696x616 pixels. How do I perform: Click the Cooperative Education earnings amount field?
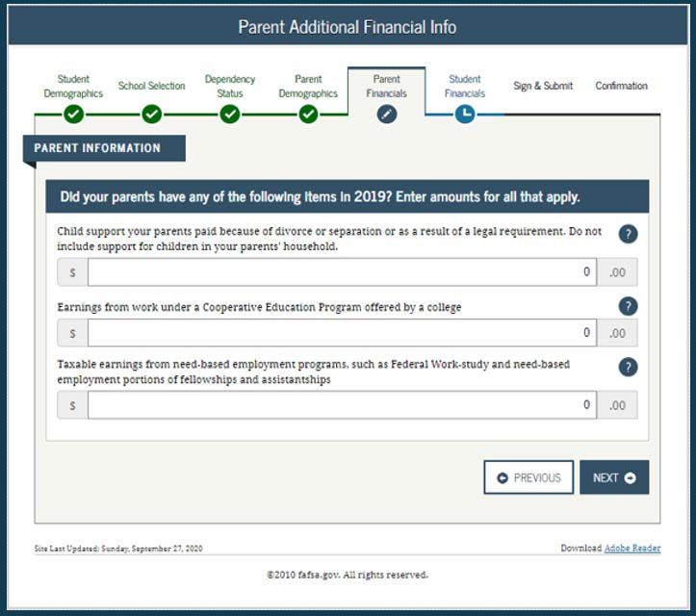click(343, 333)
